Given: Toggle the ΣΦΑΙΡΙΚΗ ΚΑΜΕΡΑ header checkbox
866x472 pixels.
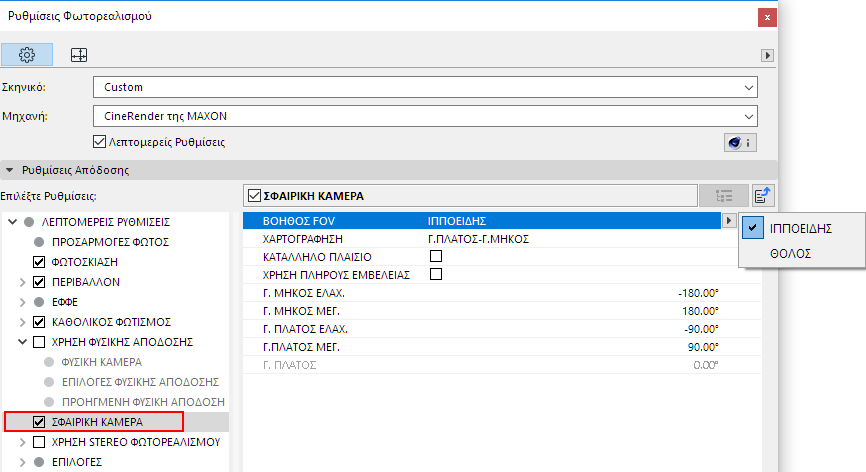Looking at the screenshot, I should pyautogui.click(x=254, y=196).
